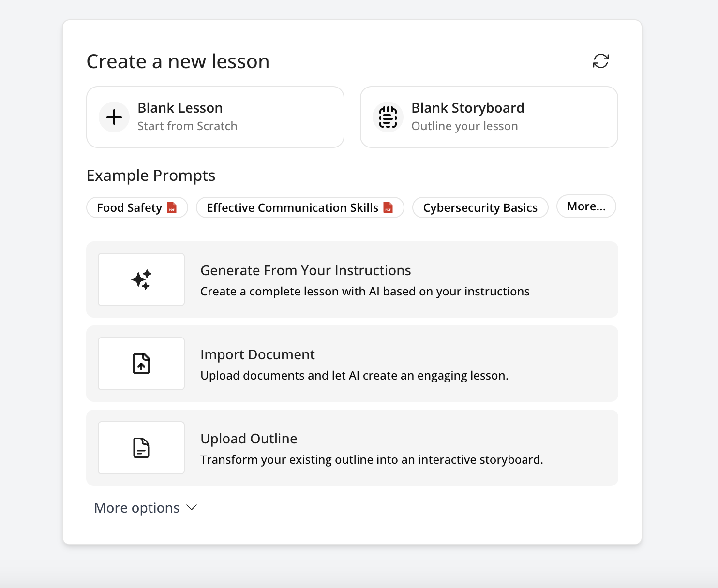Expand the More options chevron

click(192, 507)
